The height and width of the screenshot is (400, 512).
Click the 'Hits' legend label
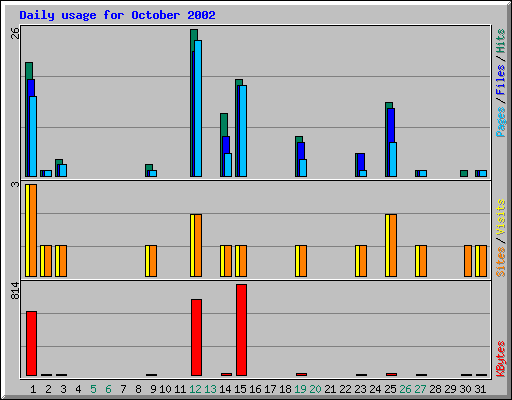point(501,41)
